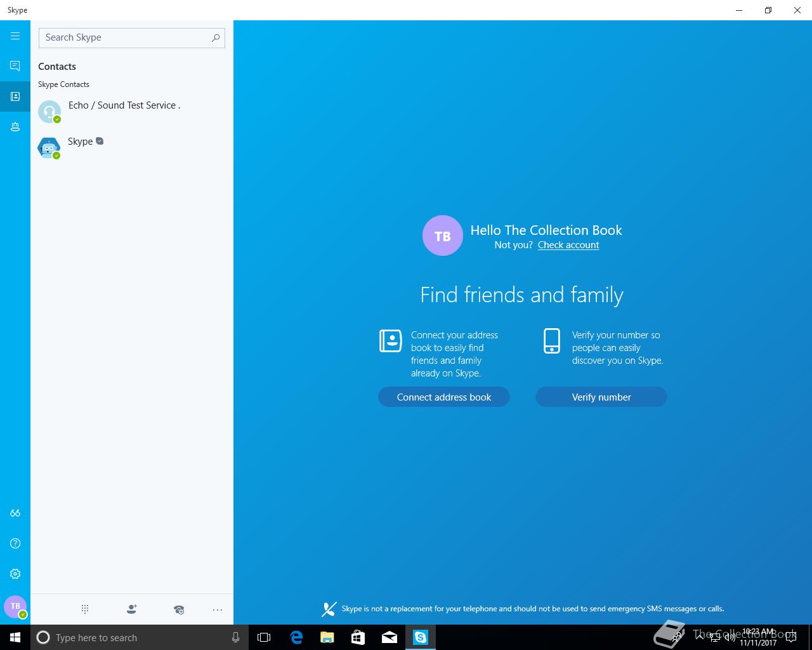Select the Skype bot contact
This screenshot has height=650, width=812.
coord(132,147)
